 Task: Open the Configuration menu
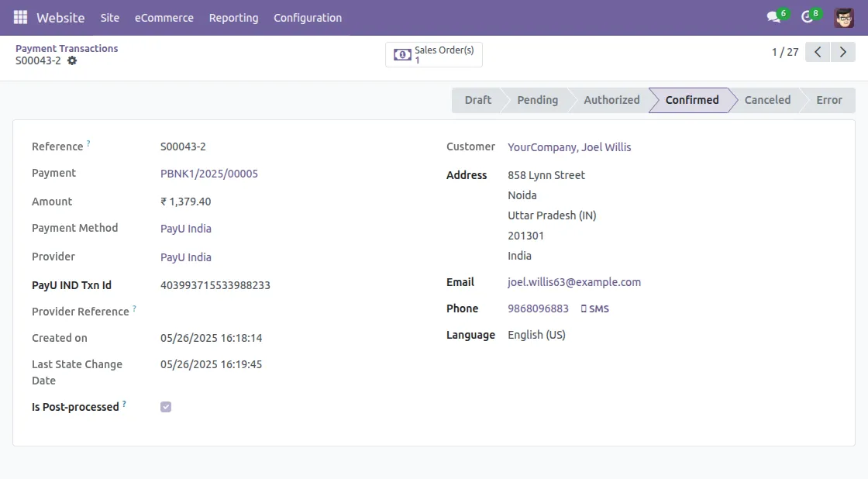tap(307, 17)
